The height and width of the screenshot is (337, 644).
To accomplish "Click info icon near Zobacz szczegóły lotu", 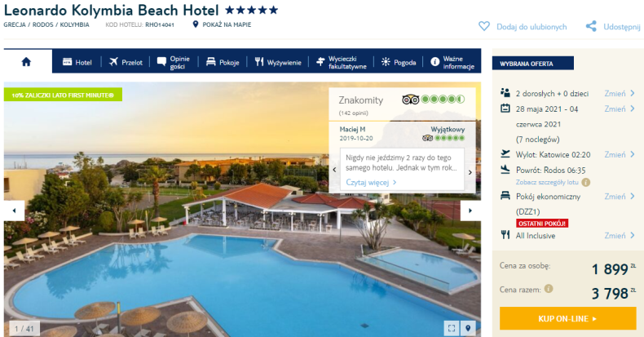I will click(x=585, y=182).
